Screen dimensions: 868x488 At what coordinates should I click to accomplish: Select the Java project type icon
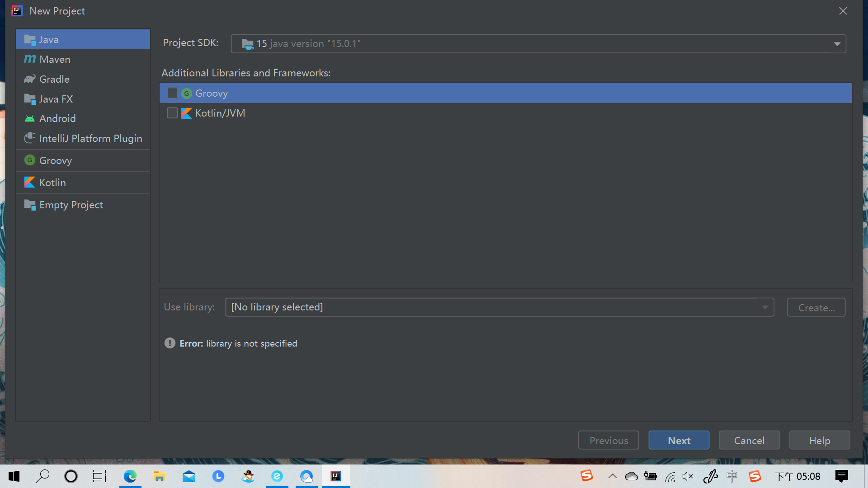point(30,39)
